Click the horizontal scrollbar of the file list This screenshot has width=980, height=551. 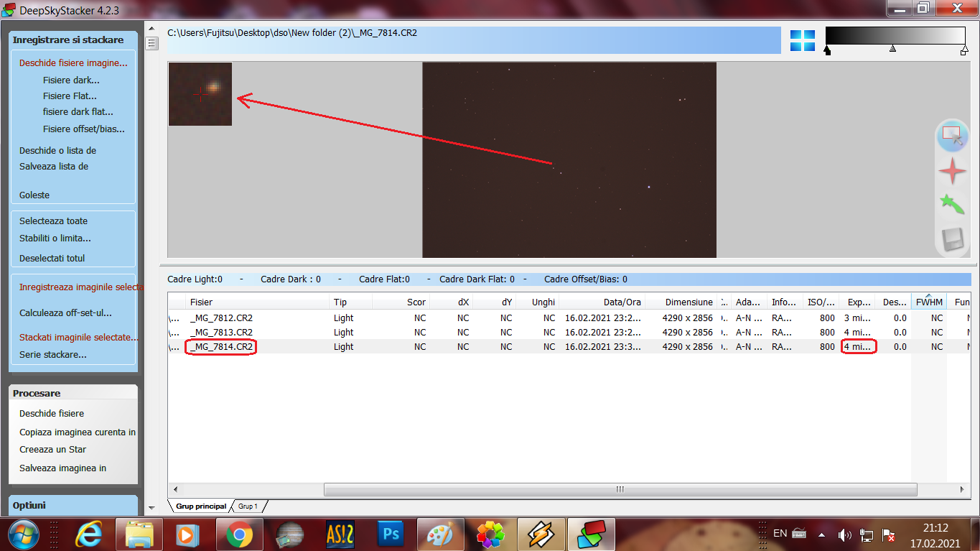(x=620, y=489)
